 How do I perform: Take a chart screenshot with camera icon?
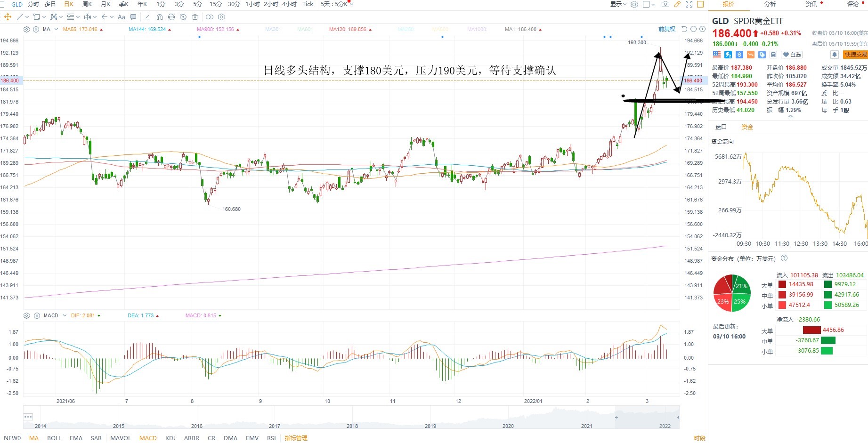[665, 4]
